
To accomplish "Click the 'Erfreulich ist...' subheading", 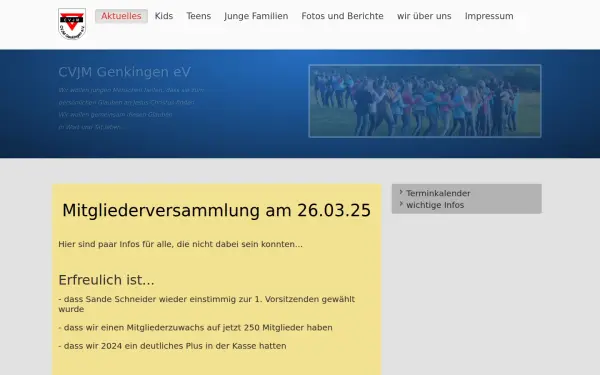I will click(x=106, y=280).
